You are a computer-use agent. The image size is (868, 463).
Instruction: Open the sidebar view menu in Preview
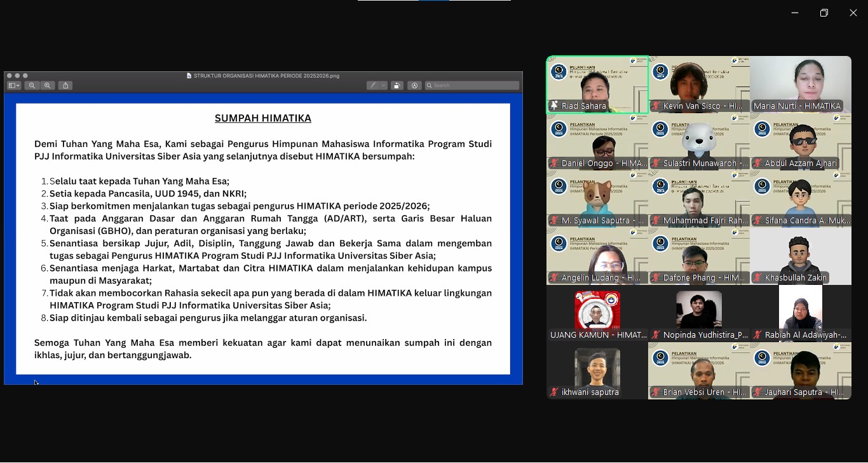tap(14, 85)
